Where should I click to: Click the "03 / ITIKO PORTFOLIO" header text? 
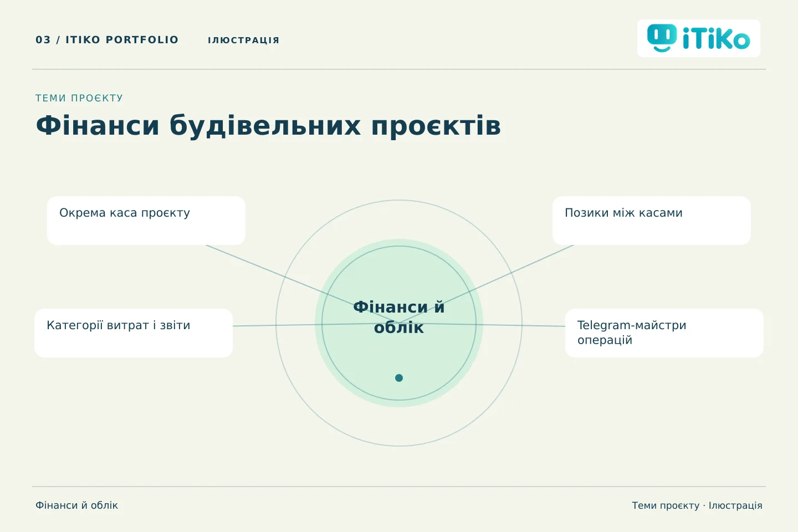[107, 40]
